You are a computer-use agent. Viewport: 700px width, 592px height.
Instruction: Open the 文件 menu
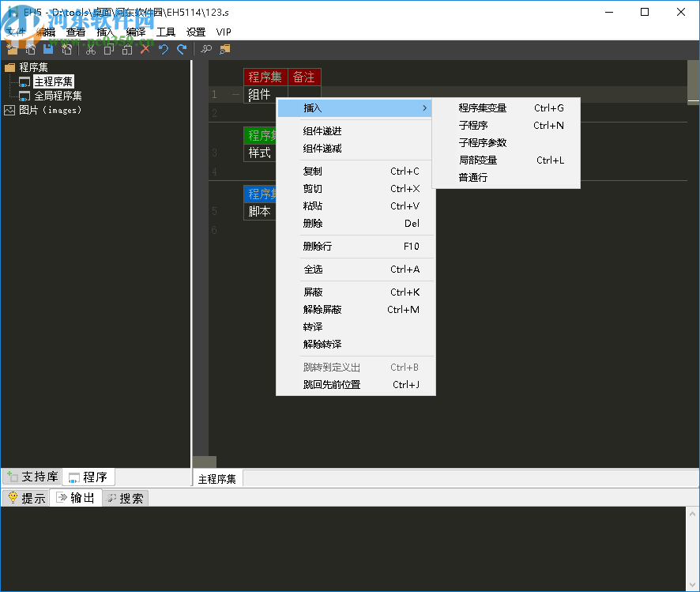point(16,32)
